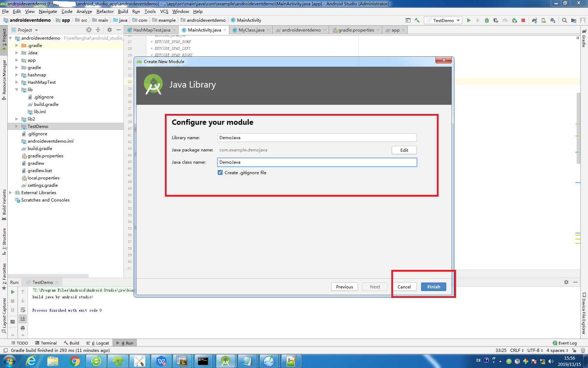Open Event Log in status bar
588x368 pixels.
click(565, 343)
